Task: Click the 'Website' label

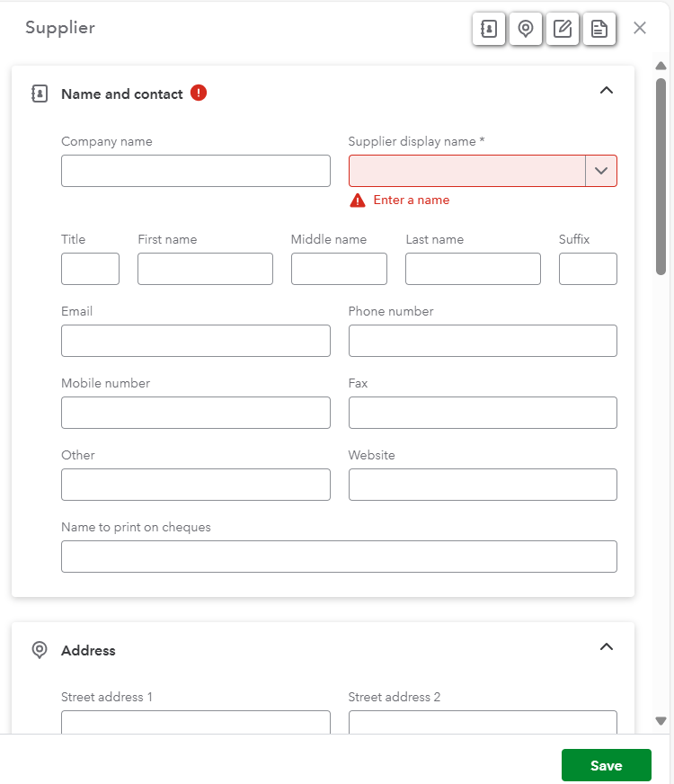Action: click(x=372, y=455)
